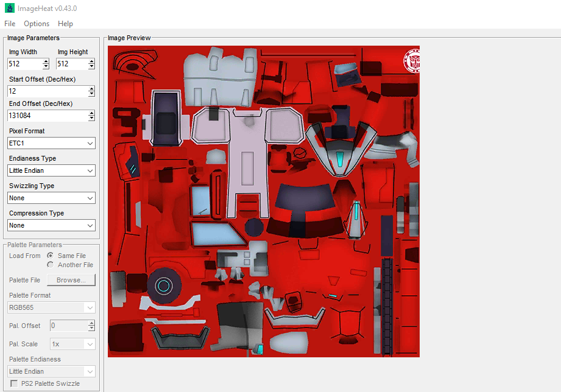Click the Img Height input field

click(72, 64)
